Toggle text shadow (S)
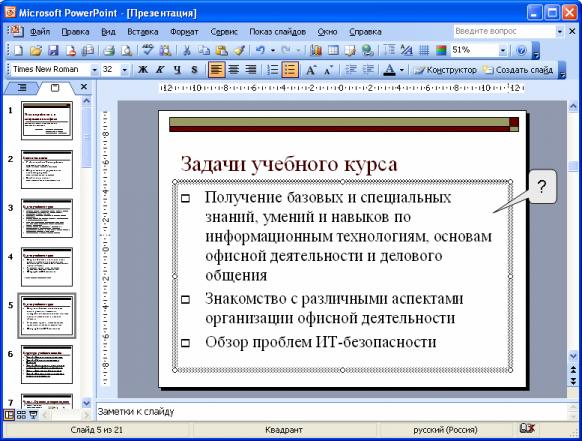 194,69
